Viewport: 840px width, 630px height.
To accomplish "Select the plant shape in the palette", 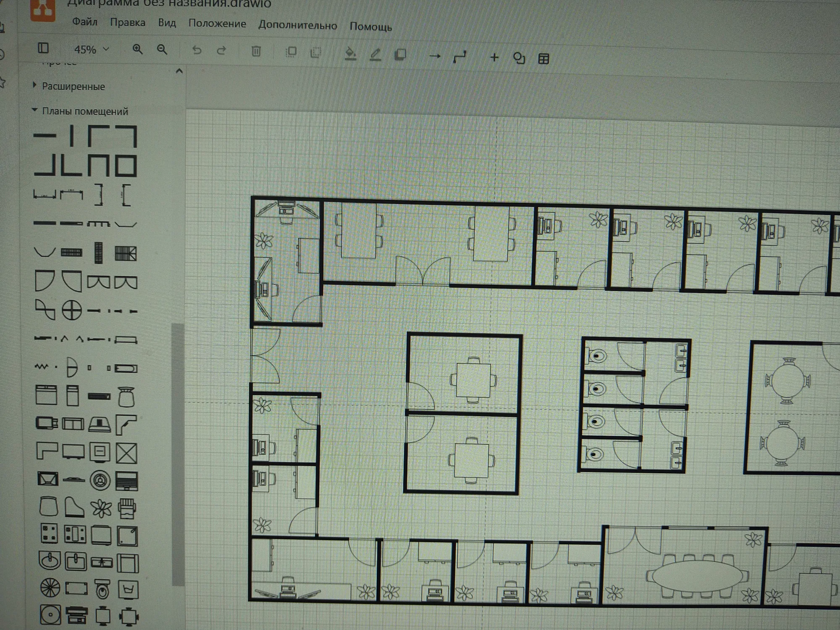I will [101, 508].
